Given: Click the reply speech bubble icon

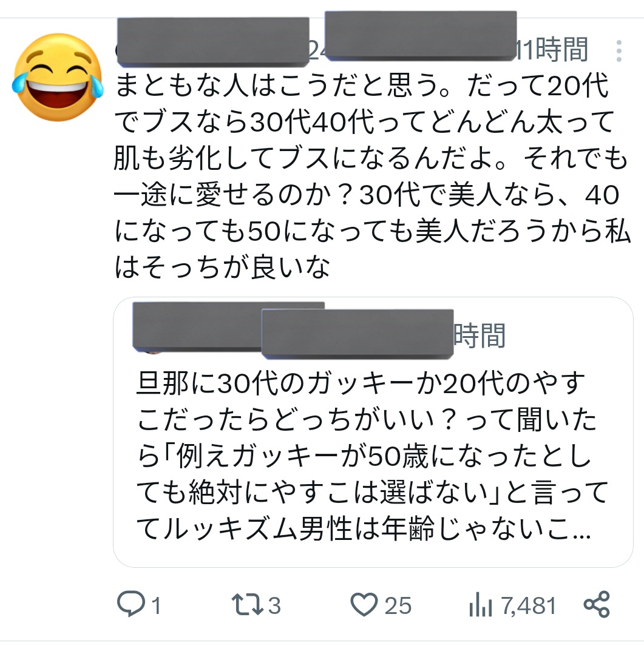Looking at the screenshot, I should pyautogui.click(x=131, y=604).
